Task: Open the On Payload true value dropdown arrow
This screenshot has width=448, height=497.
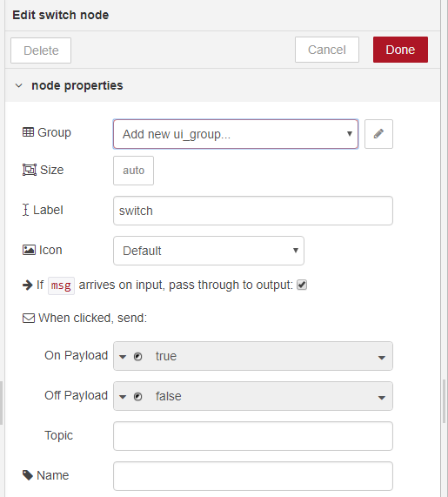Action: [382, 358]
